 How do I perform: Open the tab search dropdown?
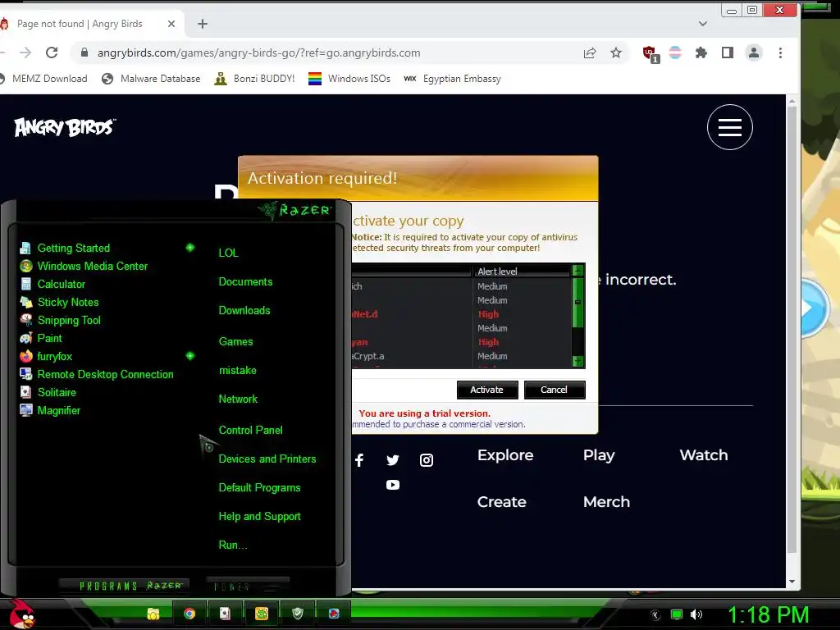pos(703,24)
